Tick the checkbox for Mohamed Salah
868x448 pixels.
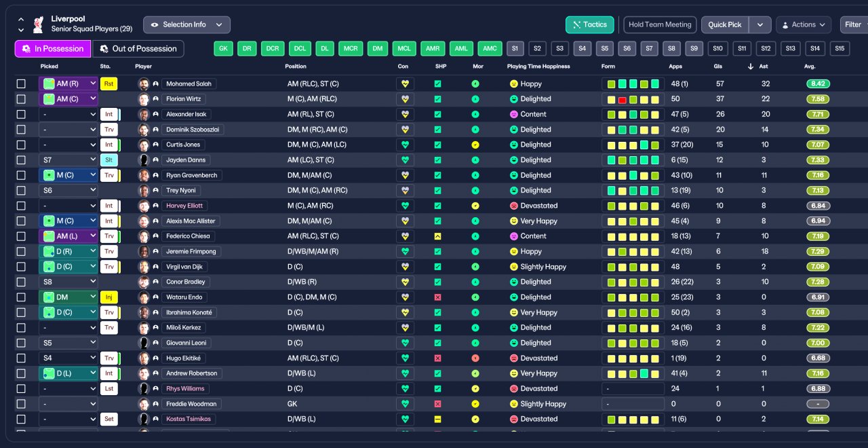21,84
